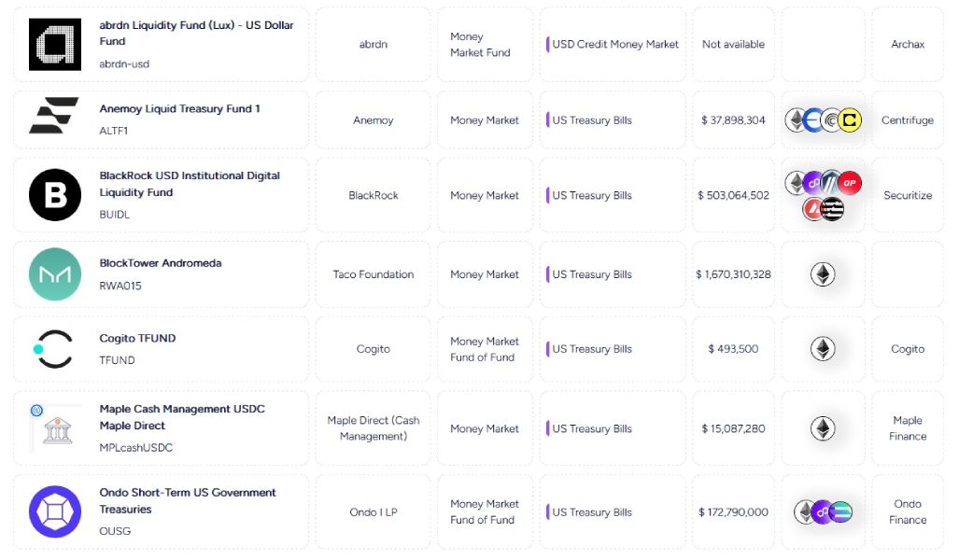Open the Ondo Finance platform link
The image size is (959, 560).
point(908,511)
